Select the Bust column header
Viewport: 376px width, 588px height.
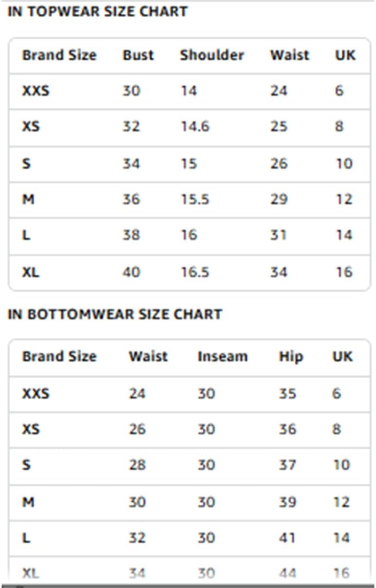138,55
